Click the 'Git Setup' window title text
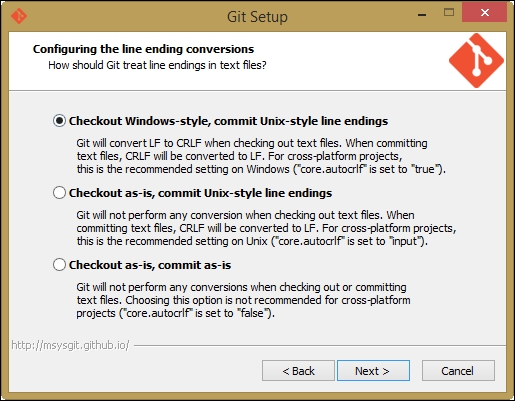This screenshot has height=401, width=515. point(257,17)
